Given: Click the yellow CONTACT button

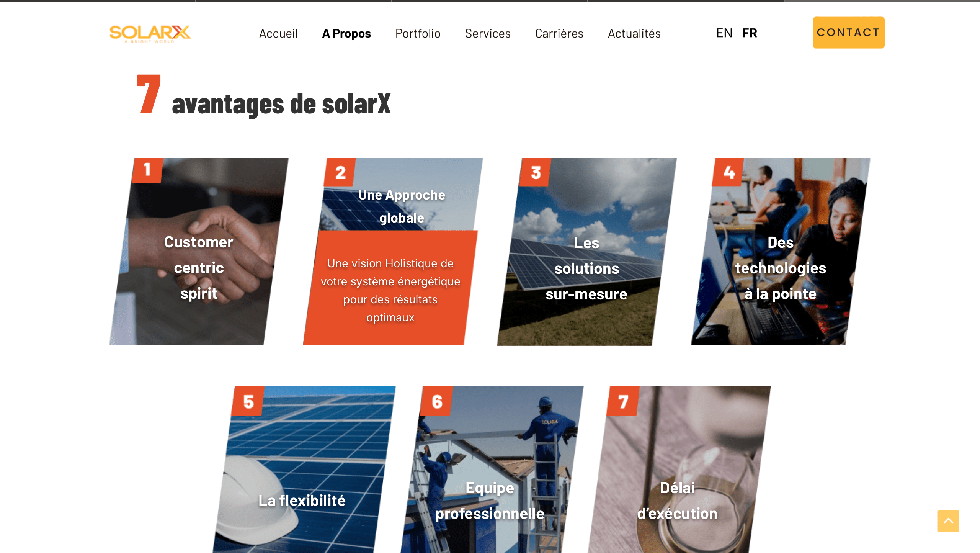Looking at the screenshot, I should click(x=848, y=33).
